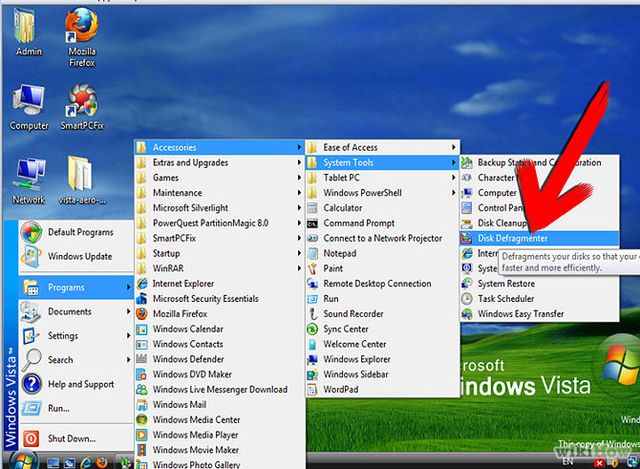The height and width of the screenshot is (469, 640).
Task: Select the Network desktop icon
Action: click(x=29, y=174)
